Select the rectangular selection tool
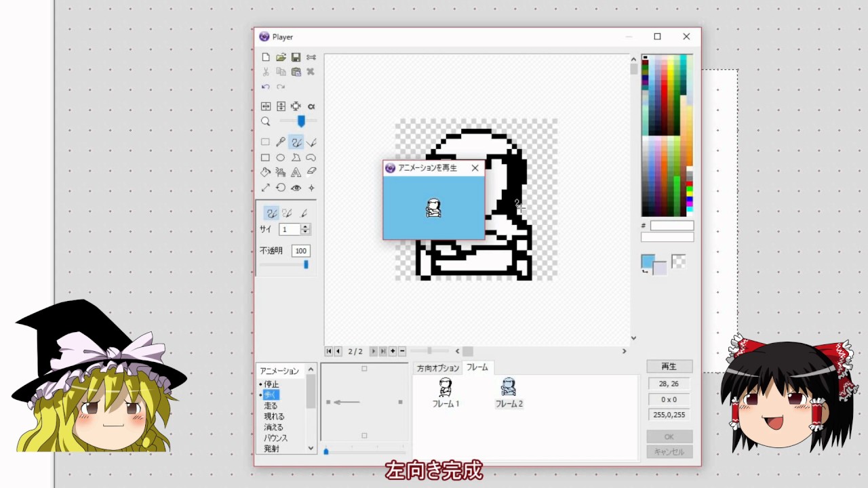The height and width of the screenshot is (488, 868). tap(265, 142)
